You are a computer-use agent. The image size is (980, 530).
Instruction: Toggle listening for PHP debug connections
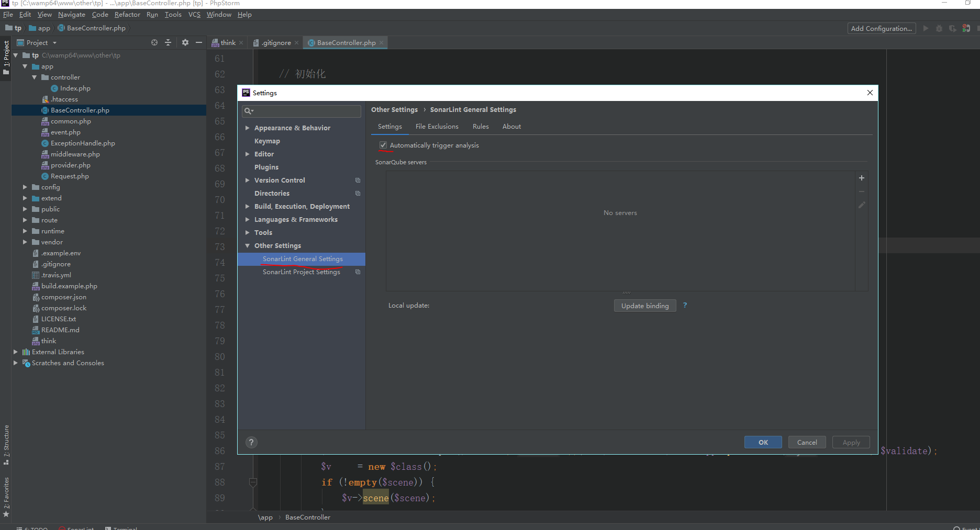click(966, 28)
